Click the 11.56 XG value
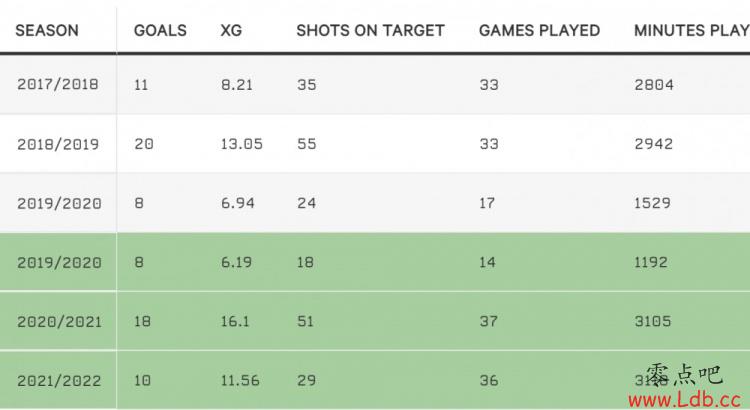This screenshot has width=750, height=410. [240, 381]
